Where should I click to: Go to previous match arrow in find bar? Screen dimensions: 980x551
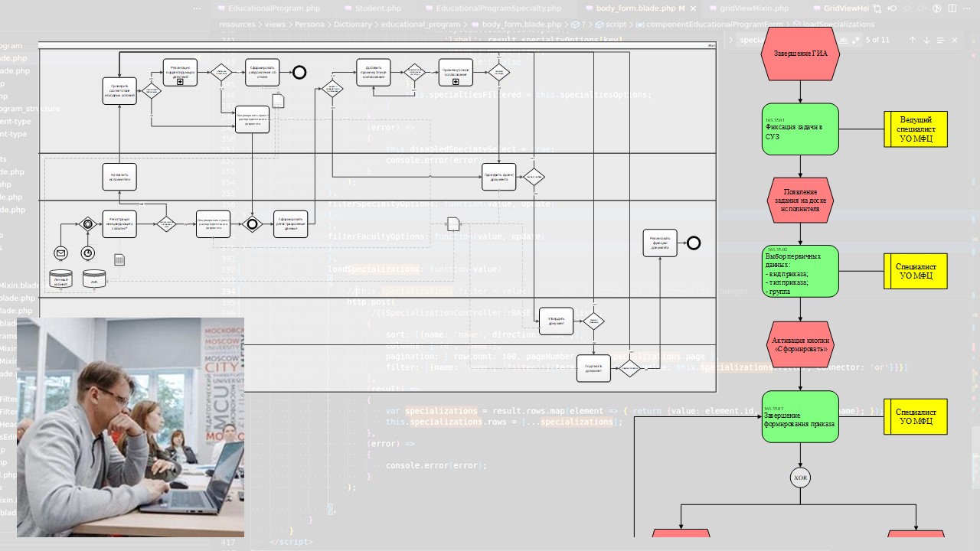click(912, 40)
